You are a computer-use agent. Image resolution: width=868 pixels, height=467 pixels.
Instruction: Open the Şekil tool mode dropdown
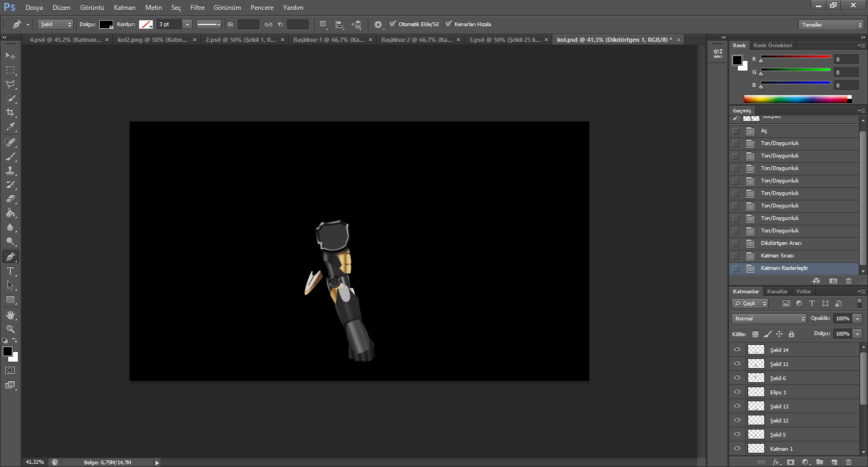[x=55, y=24]
